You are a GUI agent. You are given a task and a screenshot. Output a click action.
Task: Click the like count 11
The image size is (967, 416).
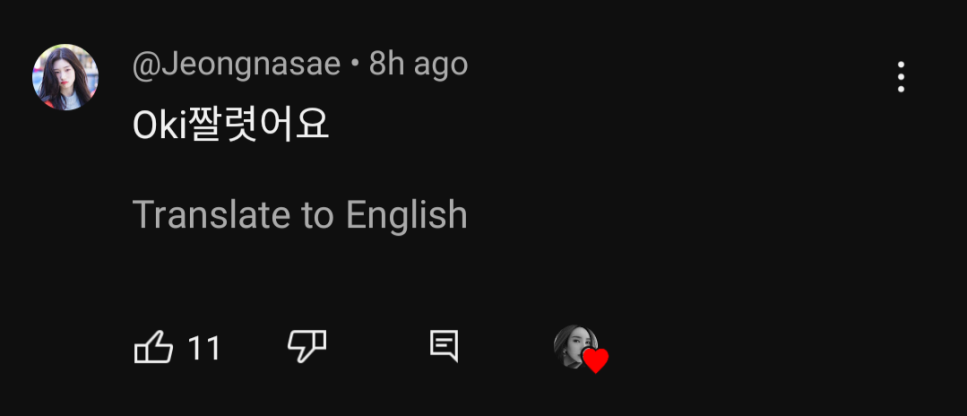click(204, 348)
